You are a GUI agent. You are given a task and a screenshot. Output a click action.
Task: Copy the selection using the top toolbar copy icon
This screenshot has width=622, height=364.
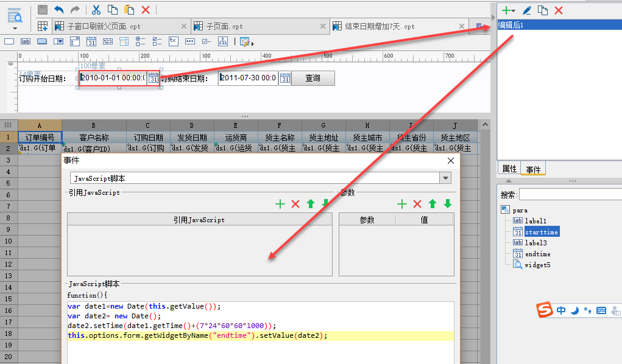(x=113, y=10)
